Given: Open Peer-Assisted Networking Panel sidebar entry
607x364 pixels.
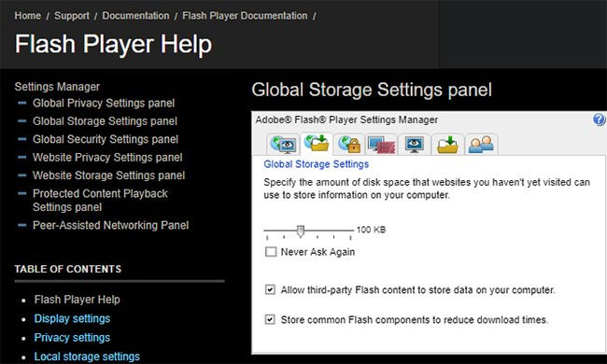Looking at the screenshot, I should [x=111, y=226].
